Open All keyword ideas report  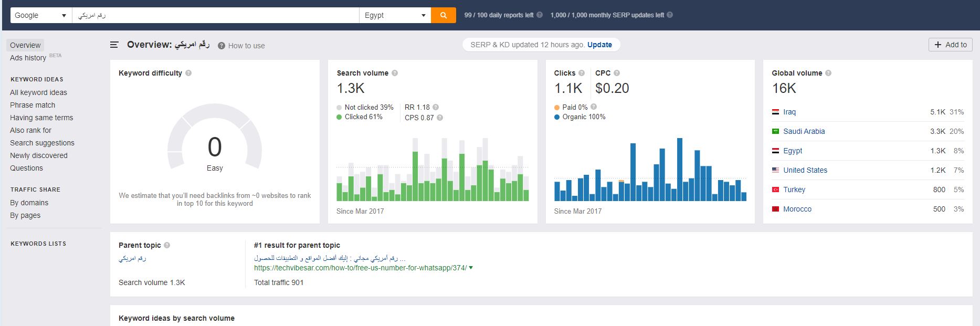[x=38, y=92]
